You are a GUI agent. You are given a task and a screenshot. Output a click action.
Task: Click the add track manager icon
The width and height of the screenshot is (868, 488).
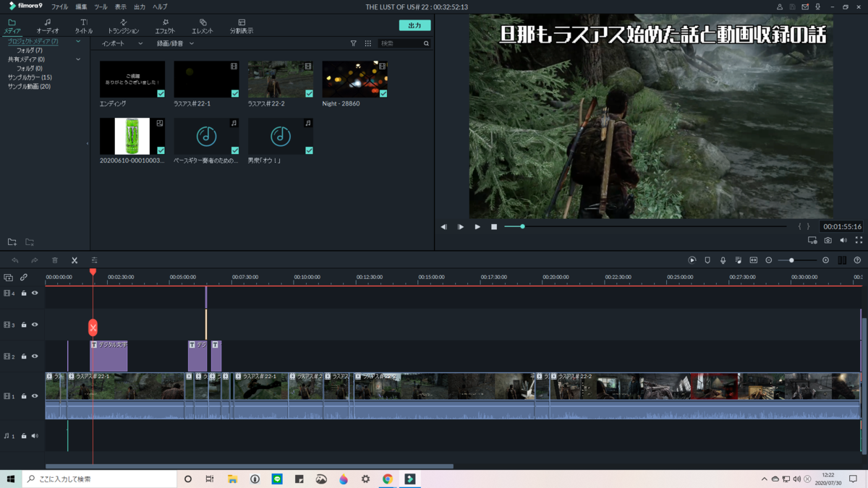[8, 278]
